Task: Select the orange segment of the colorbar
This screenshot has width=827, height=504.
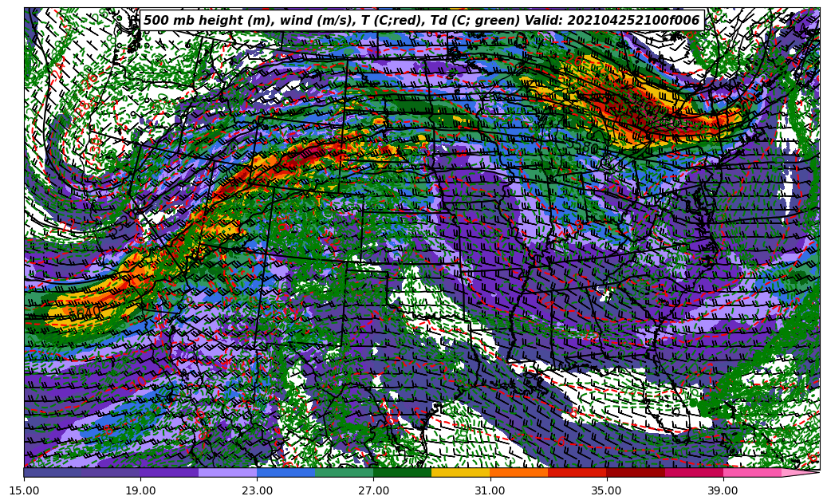Action: pos(518,472)
